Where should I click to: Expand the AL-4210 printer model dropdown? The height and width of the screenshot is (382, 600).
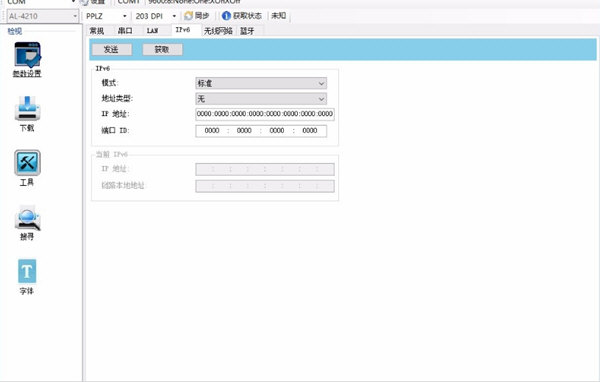pos(75,16)
